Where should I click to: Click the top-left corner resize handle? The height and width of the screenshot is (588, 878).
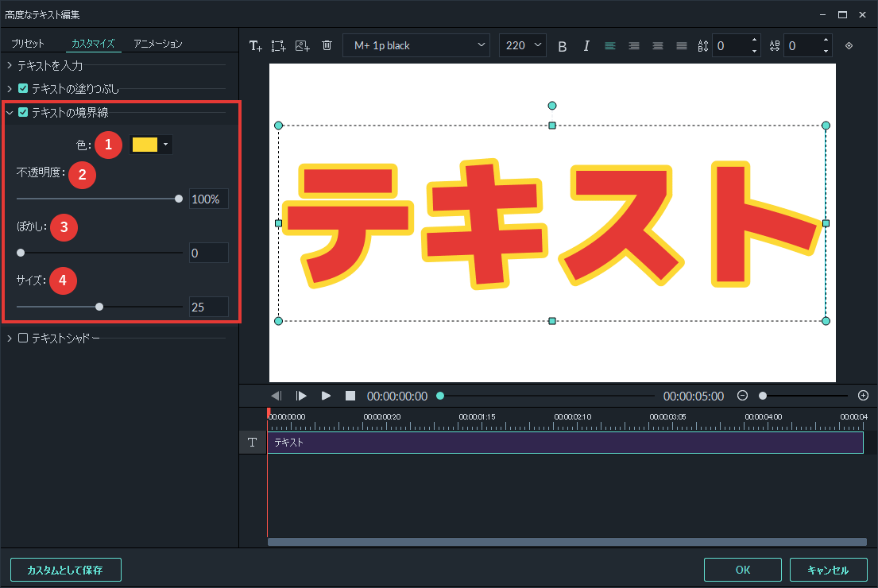click(x=278, y=126)
